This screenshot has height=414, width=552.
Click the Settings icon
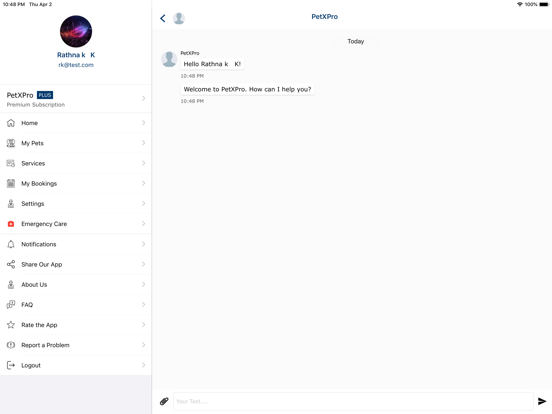pos(11,203)
